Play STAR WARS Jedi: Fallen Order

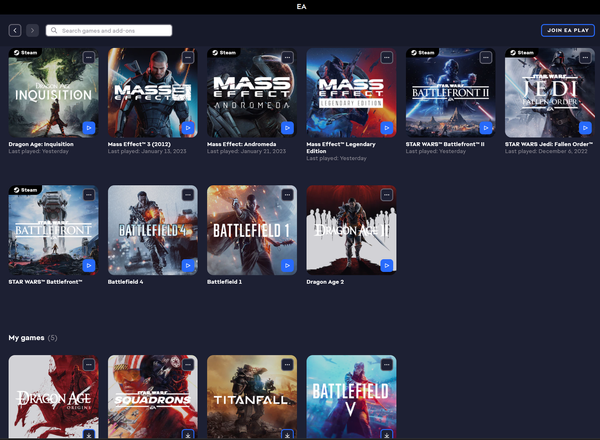(x=585, y=128)
